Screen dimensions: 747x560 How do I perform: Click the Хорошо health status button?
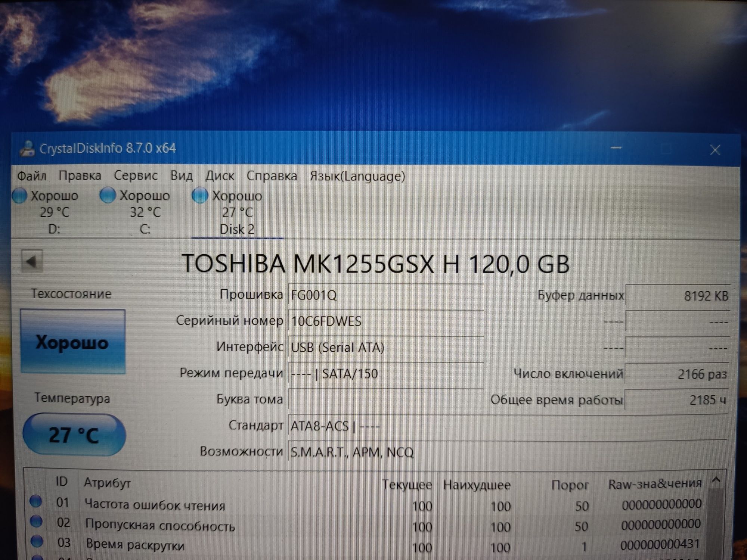73,342
